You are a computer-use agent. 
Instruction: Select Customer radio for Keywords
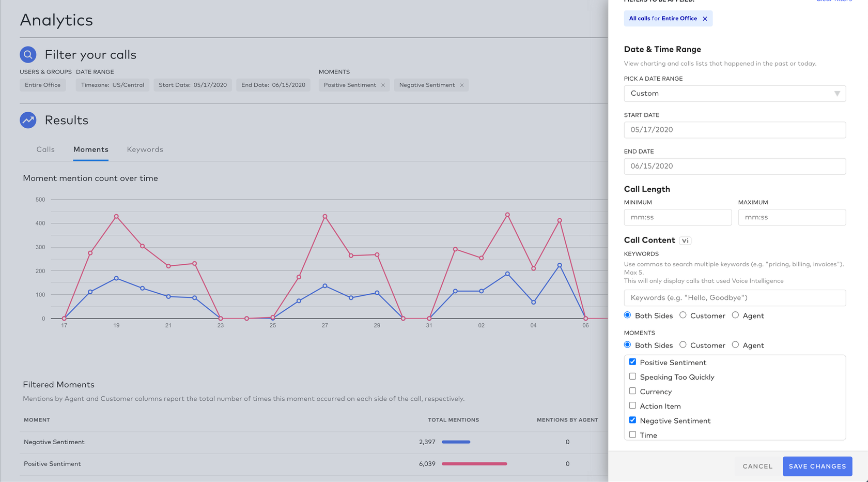tap(683, 315)
